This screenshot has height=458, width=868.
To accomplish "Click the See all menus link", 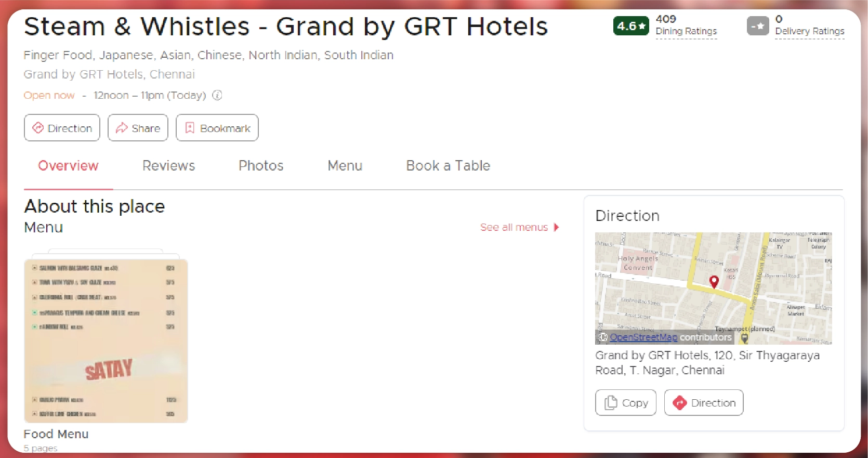I will [519, 227].
